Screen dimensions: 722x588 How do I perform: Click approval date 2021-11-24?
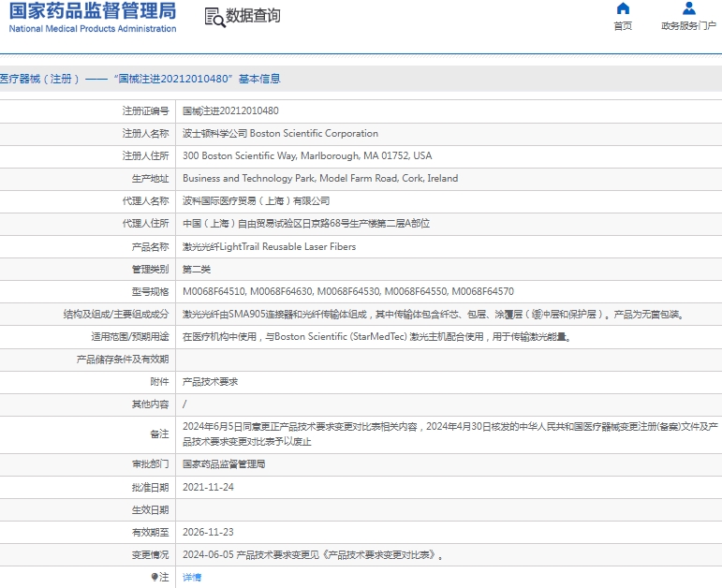tap(208, 487)
